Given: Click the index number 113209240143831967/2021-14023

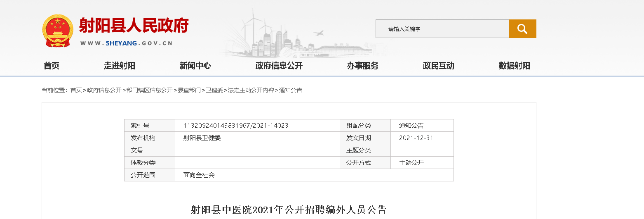Looking at the screenshot, I should click(235, 126).
